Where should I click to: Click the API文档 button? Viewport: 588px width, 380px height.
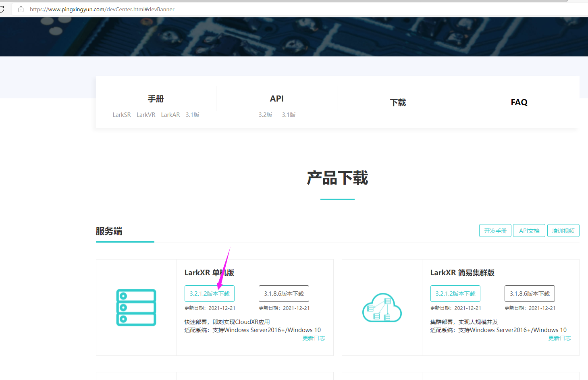pos(529,231)
